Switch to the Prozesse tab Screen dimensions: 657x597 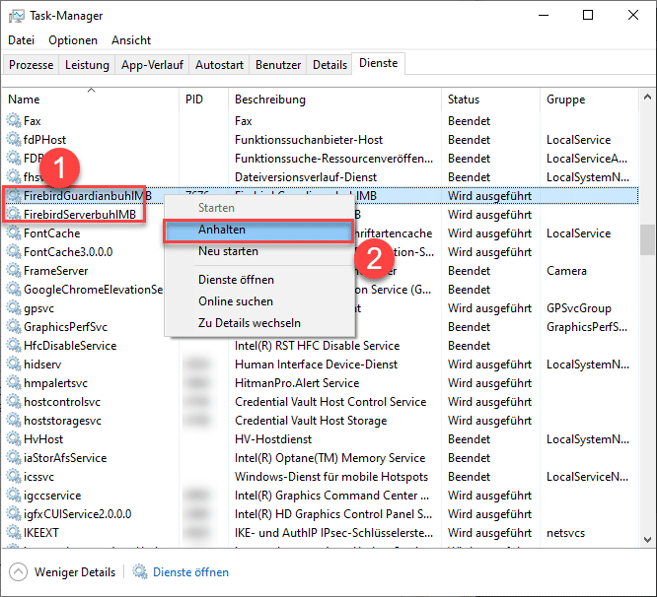(31, 65)
